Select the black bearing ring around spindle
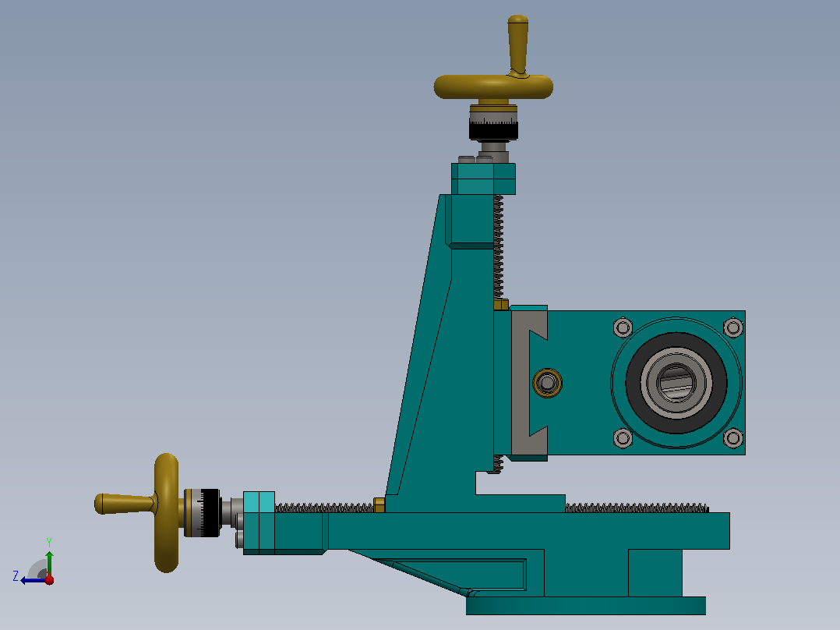Image resolution: width=840 pixels, height=630 pixels. tap(635, 383)
